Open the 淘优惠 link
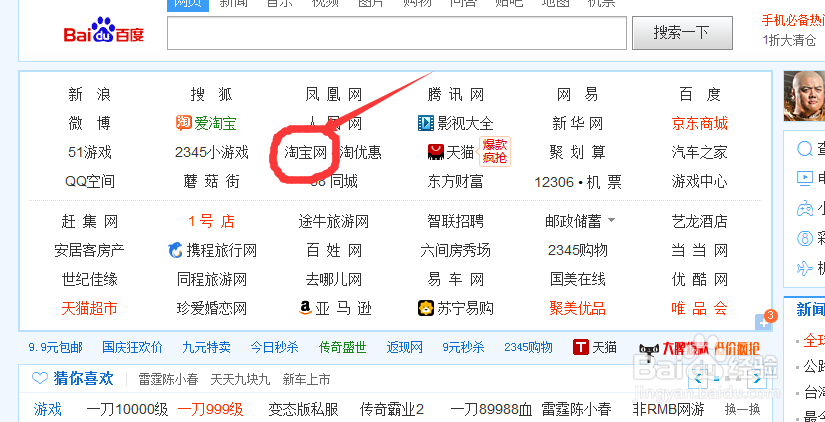This screenshot has width=825, height=422. click(360, 153)
